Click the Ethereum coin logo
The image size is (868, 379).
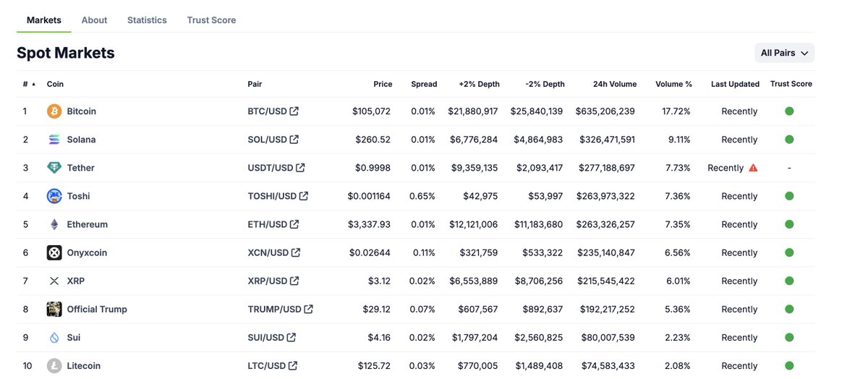(x=54, y=224)
